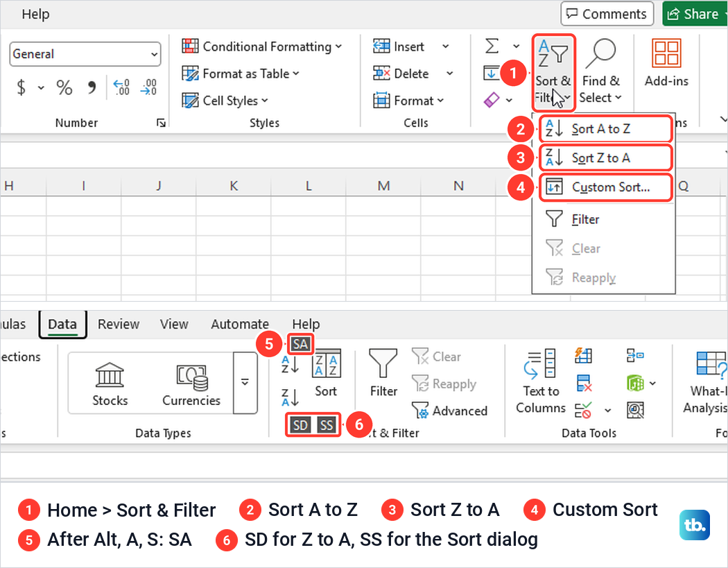The height and width of the screenshot is (568, 728).
Task: Select column K header
Action: coord(234,187)
